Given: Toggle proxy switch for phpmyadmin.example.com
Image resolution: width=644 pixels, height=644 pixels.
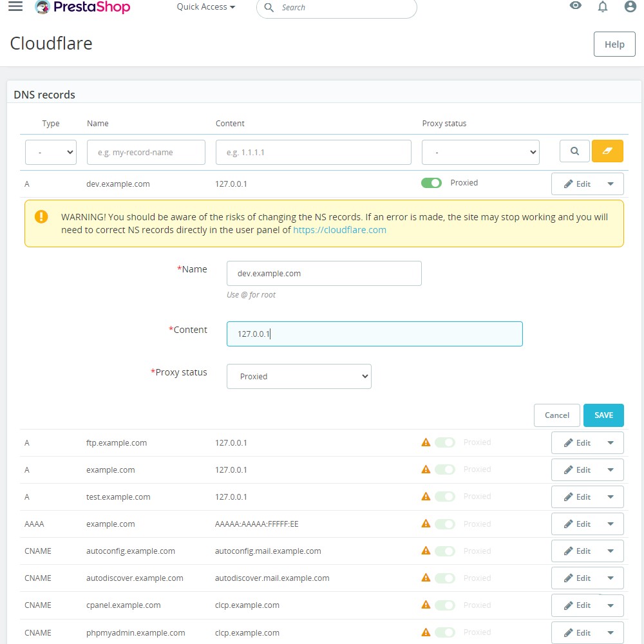Looking at the screenshot, I should click(x=445, y=632).
